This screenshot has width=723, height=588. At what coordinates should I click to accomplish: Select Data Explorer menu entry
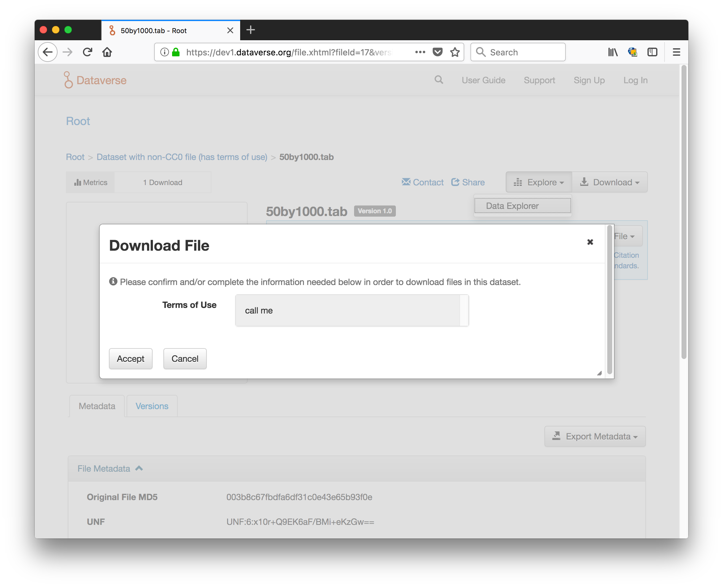(522, 206)
